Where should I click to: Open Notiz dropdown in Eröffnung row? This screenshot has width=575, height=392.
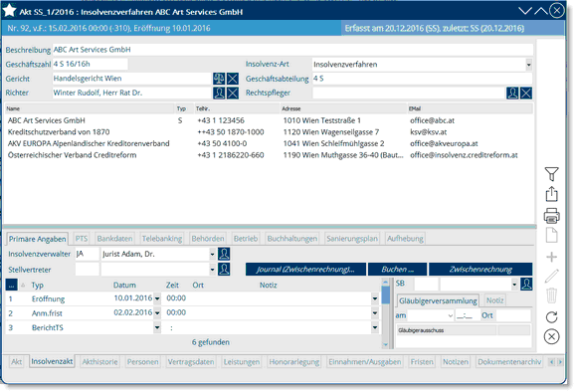[375, 298]
